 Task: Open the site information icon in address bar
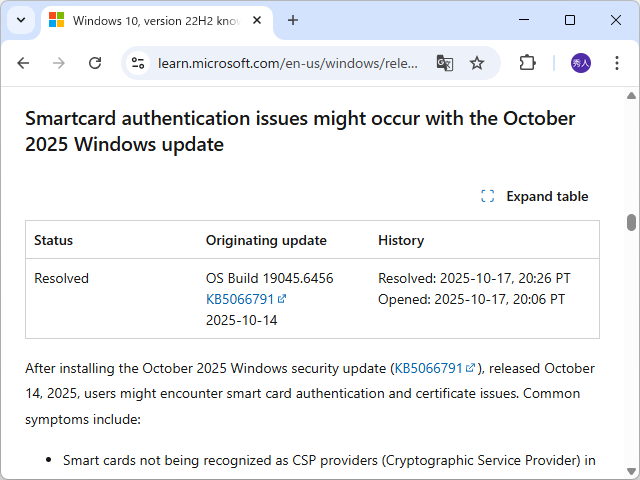138,63
